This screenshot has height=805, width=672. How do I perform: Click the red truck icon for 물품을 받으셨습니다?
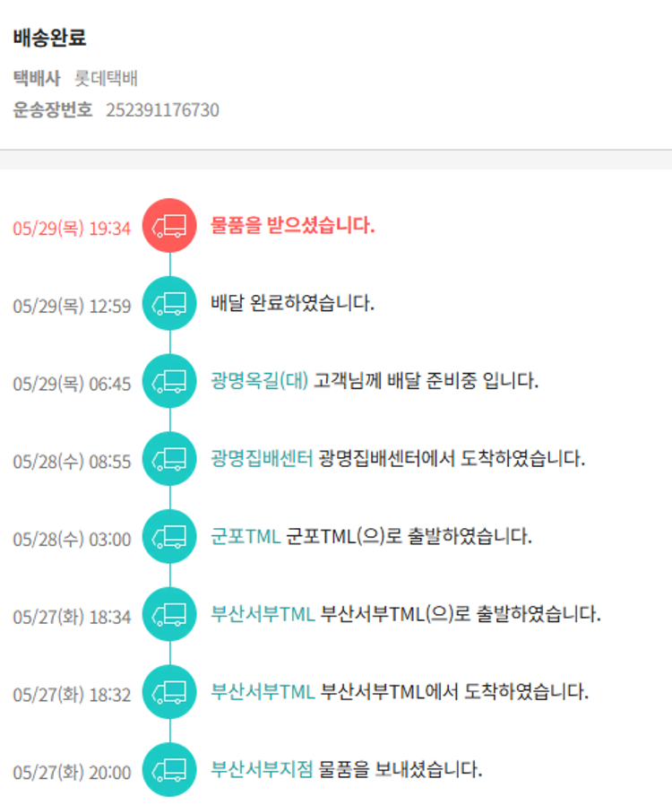click(x=169, y=225)
